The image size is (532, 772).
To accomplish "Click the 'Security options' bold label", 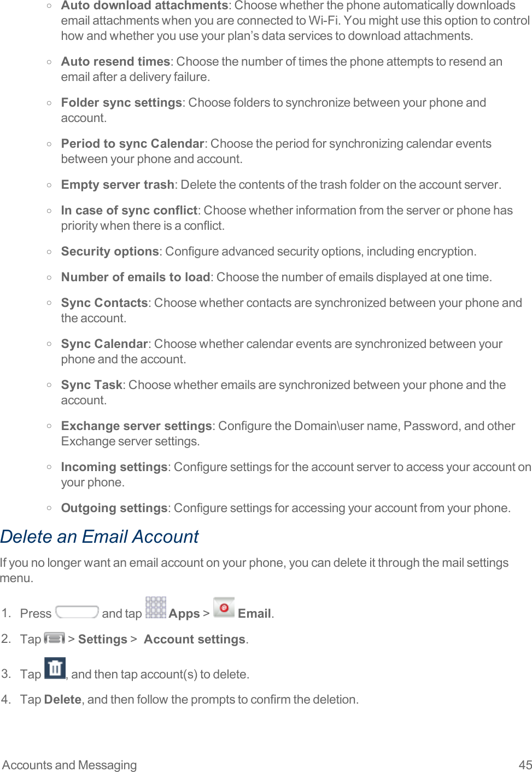I will click(x=110, y=251).
